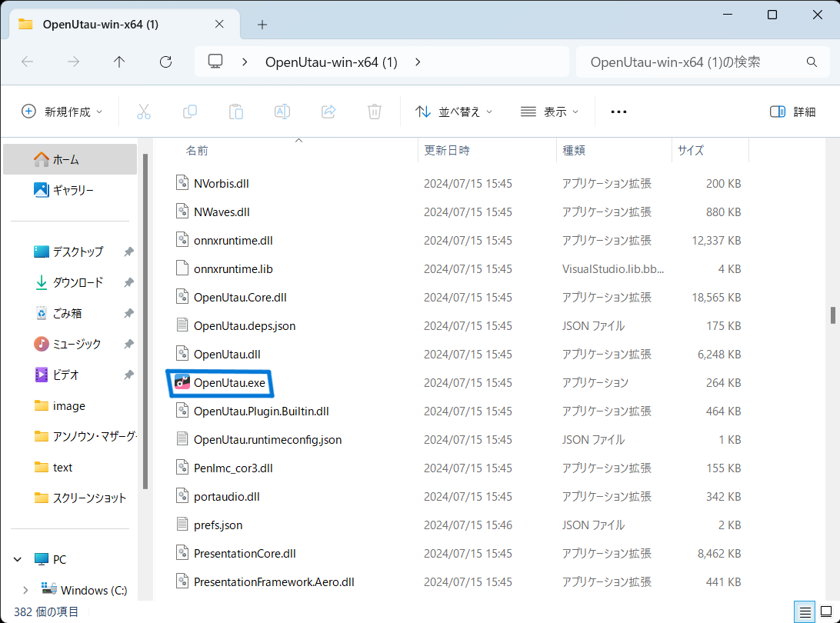840x623 pixels.
Task: Click the Paste icon in the toolbar
Action: click(x=236, y=112)
